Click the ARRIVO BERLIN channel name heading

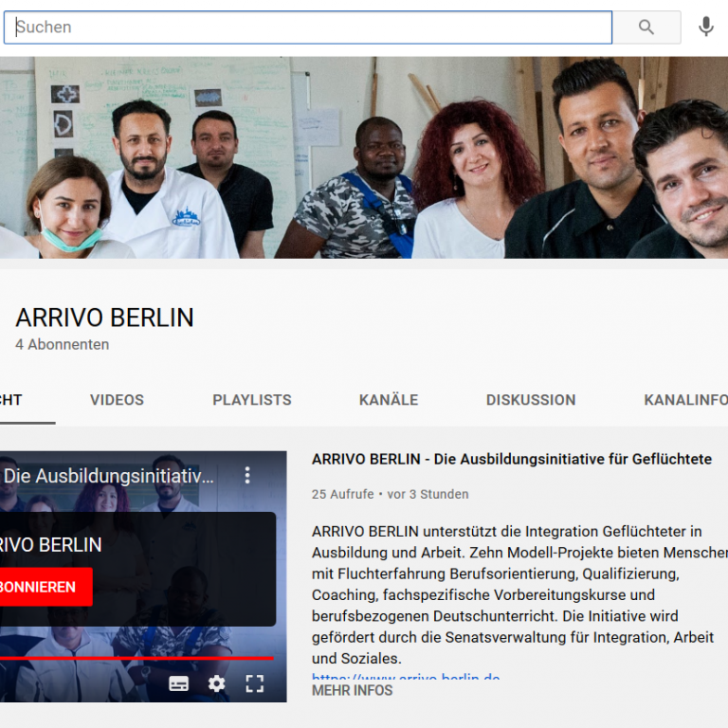pyautogui.click(x=104, y=318)
